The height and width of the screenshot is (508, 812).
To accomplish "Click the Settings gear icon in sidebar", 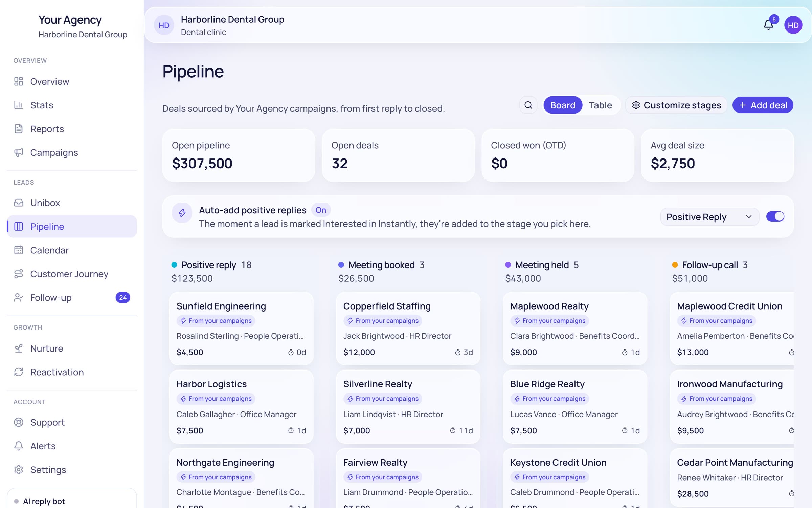I will (19, 469).
